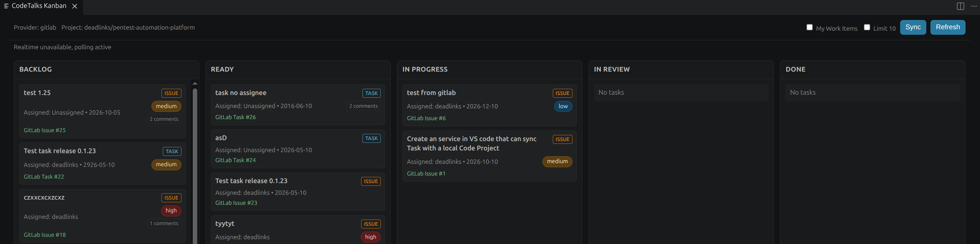980x244 pixels.
Task: Click 'Assigned: Unassigned • 2016-06-10' text
Action: coord(264,106)
